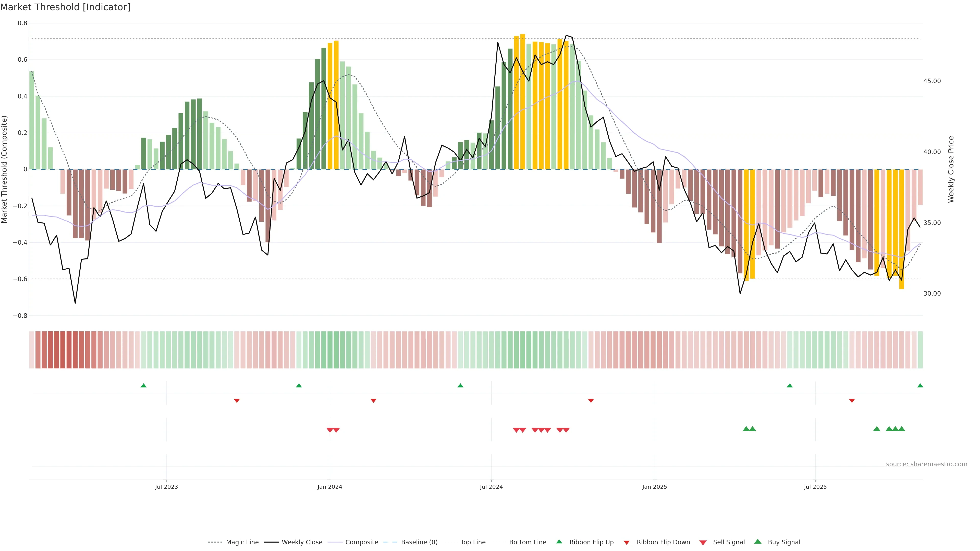
Task: Click the Buy Signal legend icon
Action: pyautogui.click(x=758, y=542)
